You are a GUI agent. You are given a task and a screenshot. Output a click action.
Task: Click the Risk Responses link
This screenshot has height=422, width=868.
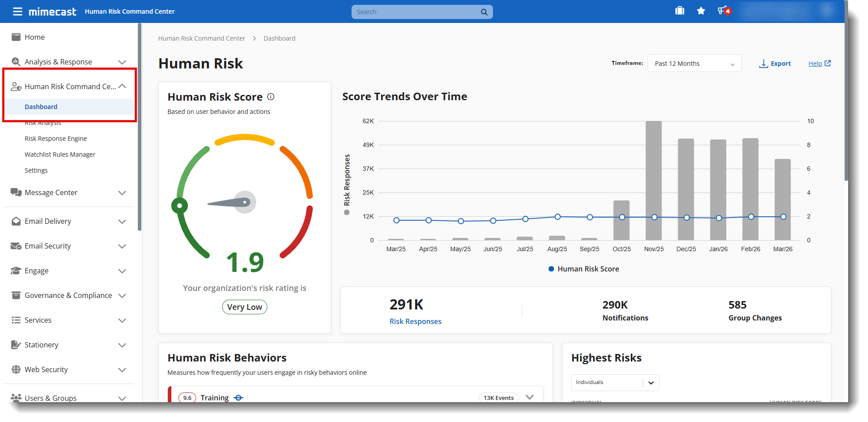tap(415, 321)
